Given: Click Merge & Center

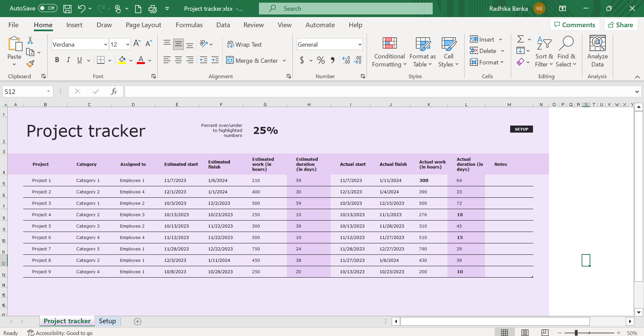Looking at the screenshot, I should tap(252, 60).
